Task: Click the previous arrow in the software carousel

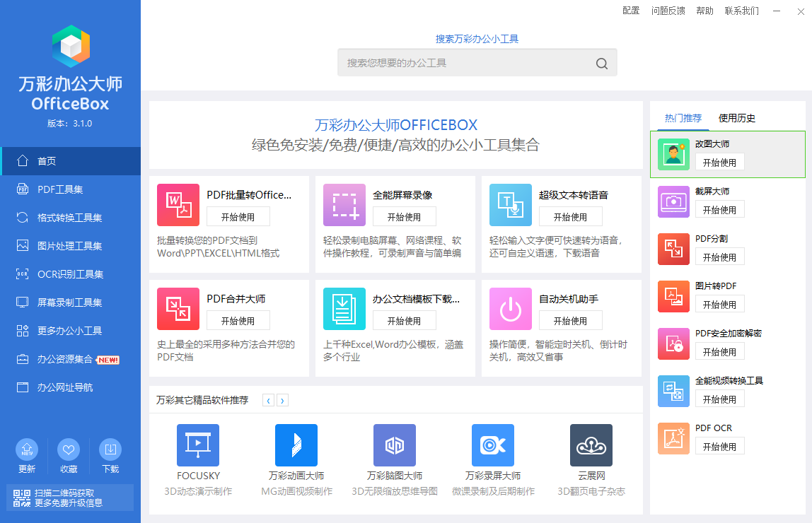Action: [x=268, y=400]
